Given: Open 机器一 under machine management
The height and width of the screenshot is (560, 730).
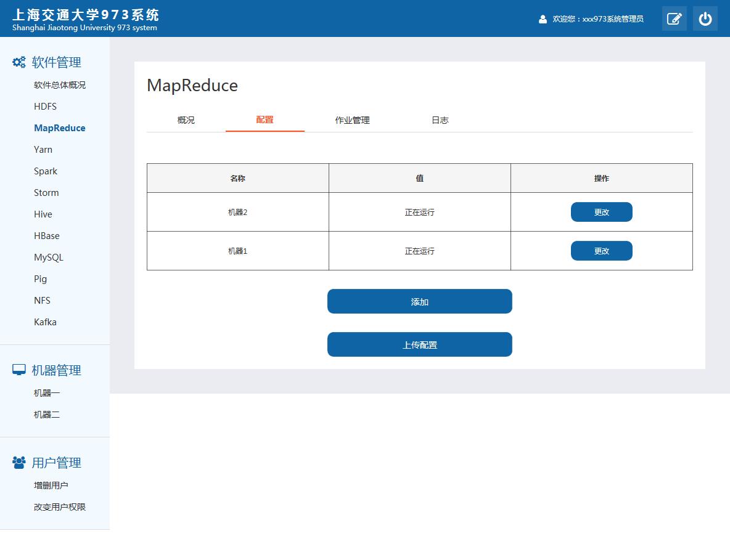Looking at the screenshot, I should [47, 393].
